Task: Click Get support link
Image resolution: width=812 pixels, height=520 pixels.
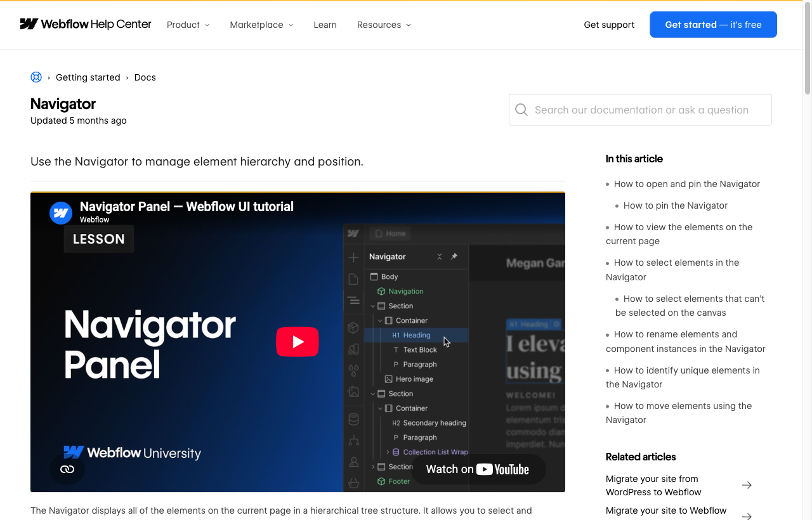Action: point(609,25)
